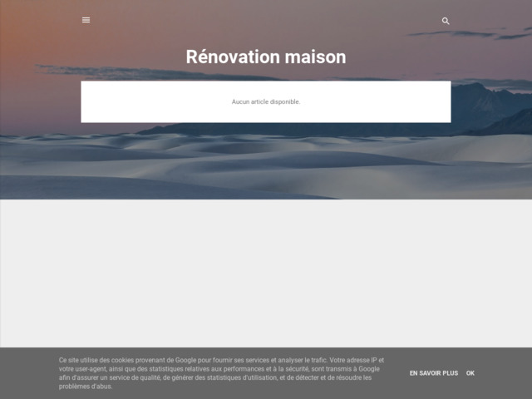This screenshot has width=532, height=399.
Task: Click the search magnifier icon
Action: (x=446, y=21)
